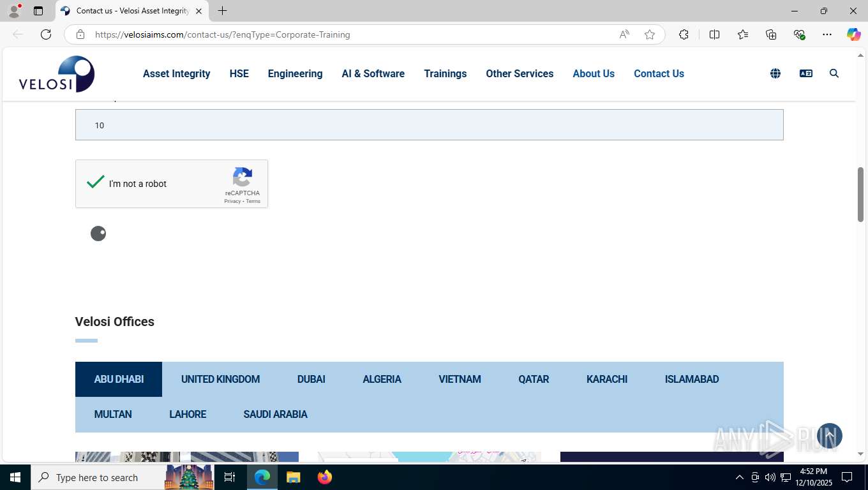Open HSE menu

tap(239, 73)
